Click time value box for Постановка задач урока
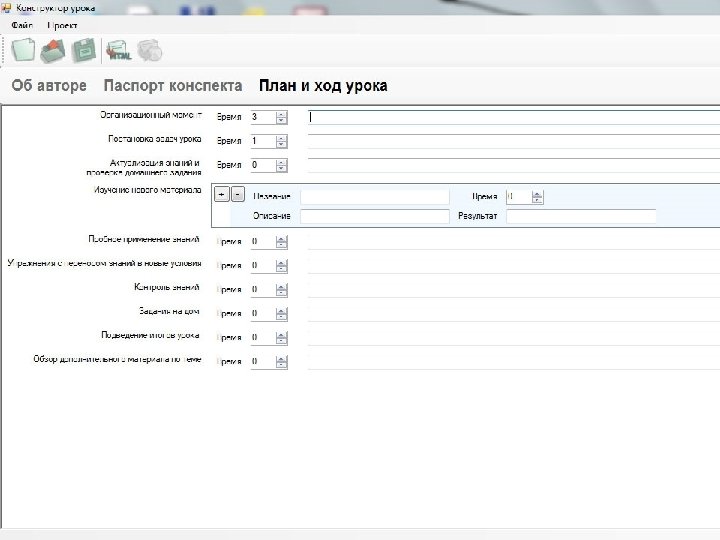Viewport: 720px width, 540px height. click(x=263, y=141)
